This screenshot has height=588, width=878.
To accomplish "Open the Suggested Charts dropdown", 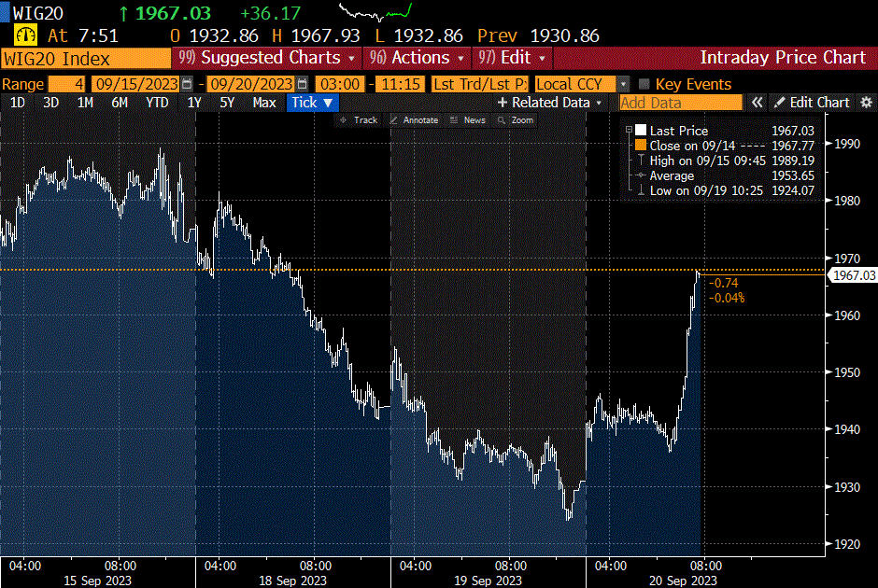I will 266,58.
